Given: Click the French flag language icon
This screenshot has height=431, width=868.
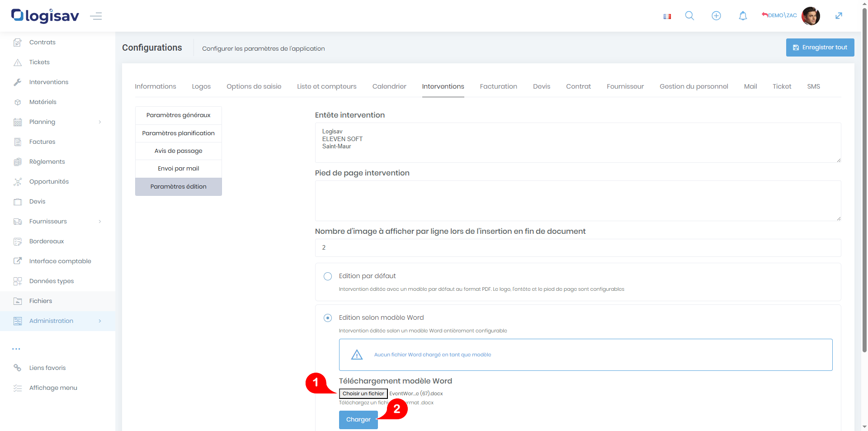Looking at the screenshot, I should click(667, 16).
